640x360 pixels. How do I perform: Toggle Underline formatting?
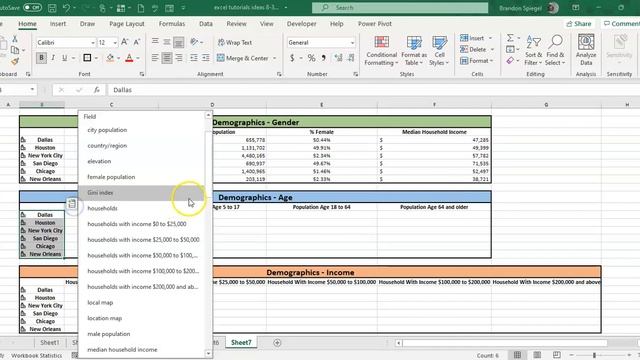pyautogui.click(x=64, y=58)
